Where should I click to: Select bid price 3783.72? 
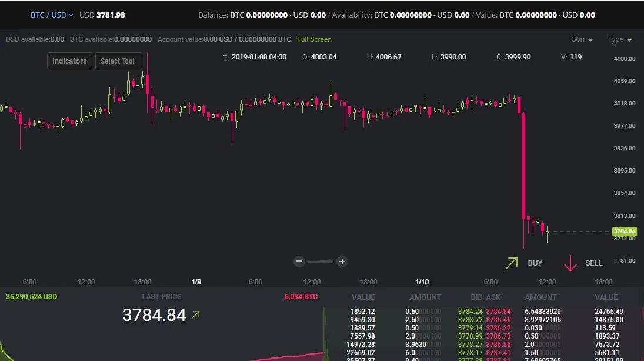(471, 320)
